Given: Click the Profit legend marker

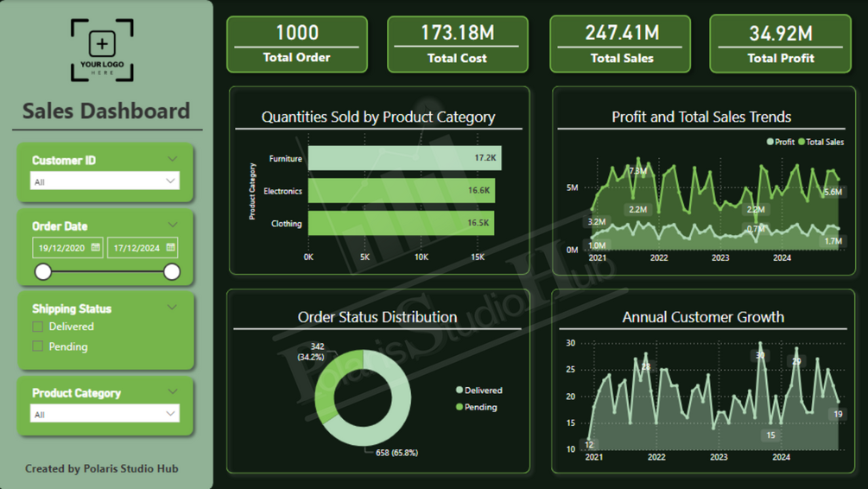Looking at the screenshot, I should coord(770,142).
